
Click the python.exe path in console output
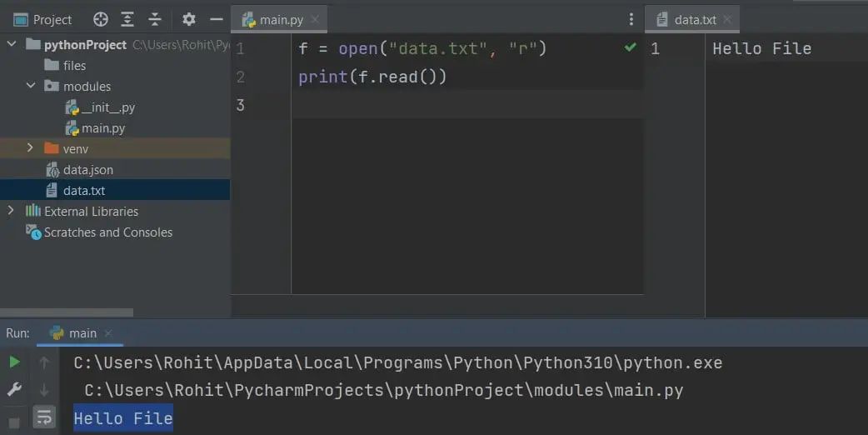click(x=398, y=363)
